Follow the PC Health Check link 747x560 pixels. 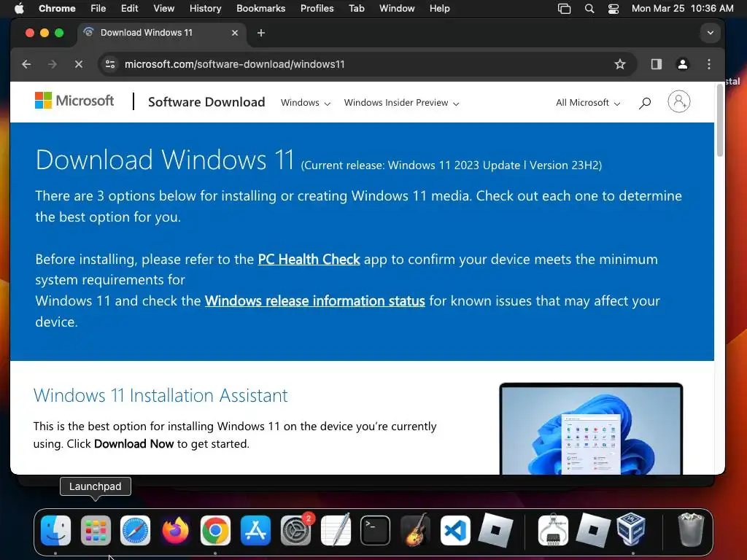click(309, 259)
